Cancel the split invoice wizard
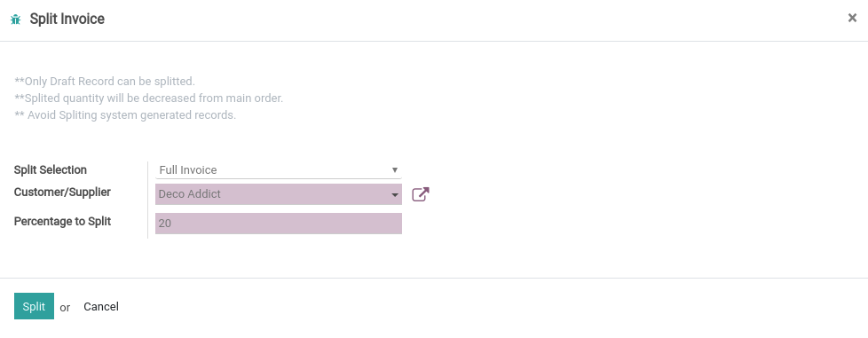The image size is (868, 338). (x=101, y=306)
